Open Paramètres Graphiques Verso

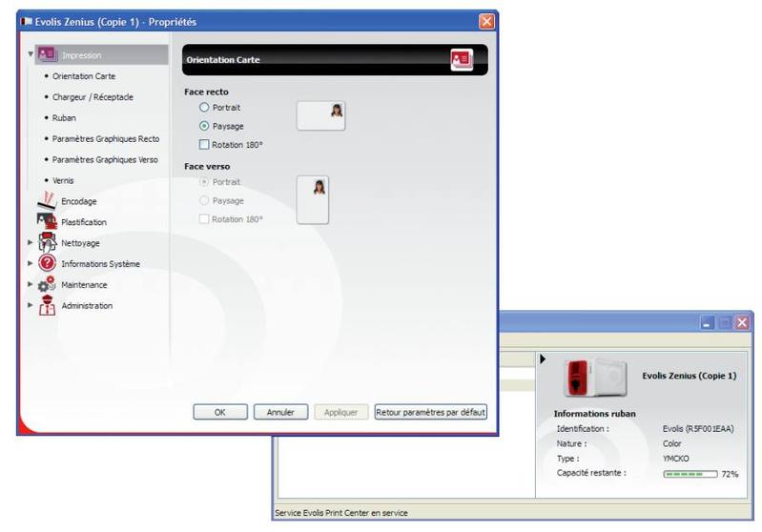[x=105, y=160]
